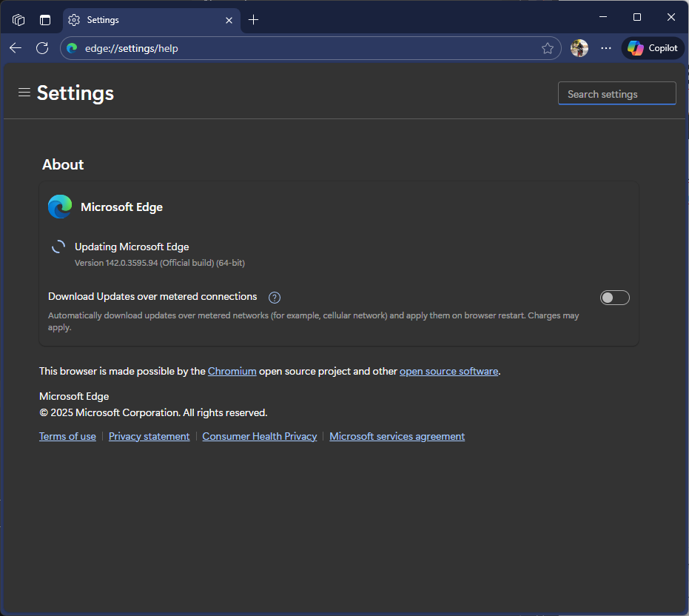
Task: Open the open source software link
Action: click(x=448, y=372)
